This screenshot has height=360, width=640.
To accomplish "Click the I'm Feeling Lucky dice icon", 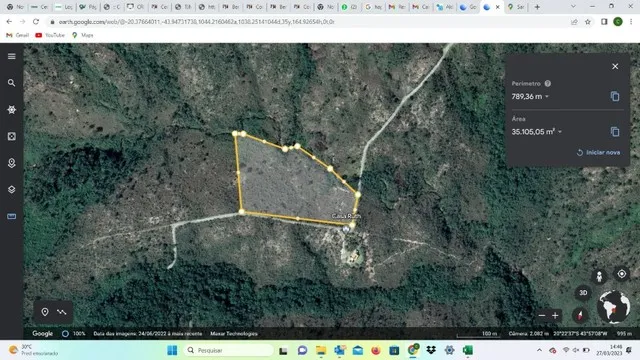I will pos(11,136).
